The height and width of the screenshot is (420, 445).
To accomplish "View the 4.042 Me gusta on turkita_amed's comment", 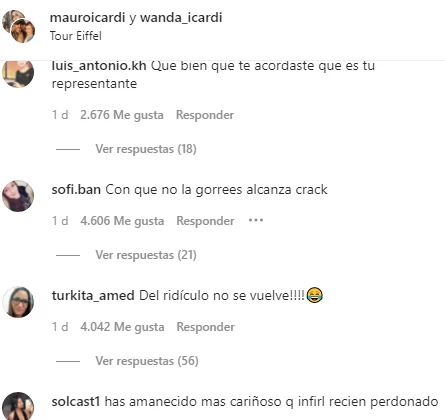I will 122,327.
